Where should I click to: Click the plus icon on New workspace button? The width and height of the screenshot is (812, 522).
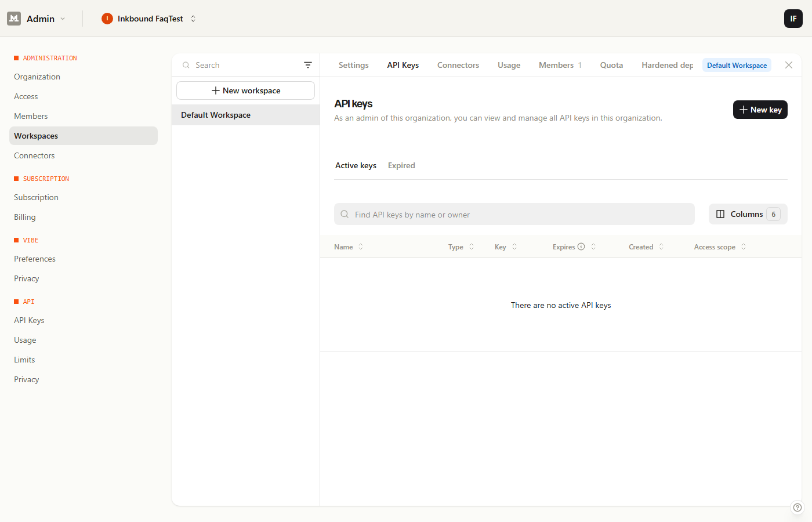[216, 90]
